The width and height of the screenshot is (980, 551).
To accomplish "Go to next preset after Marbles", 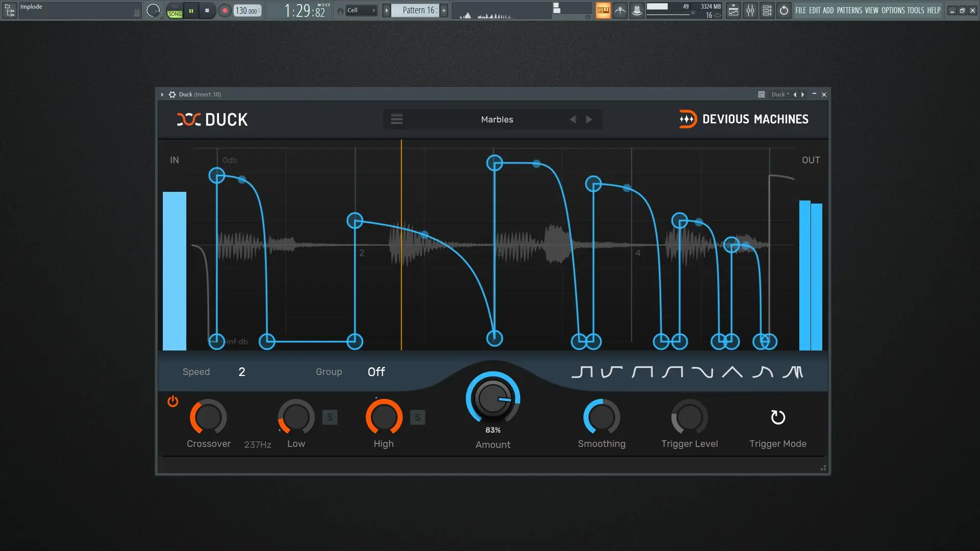I will [589, 119].
